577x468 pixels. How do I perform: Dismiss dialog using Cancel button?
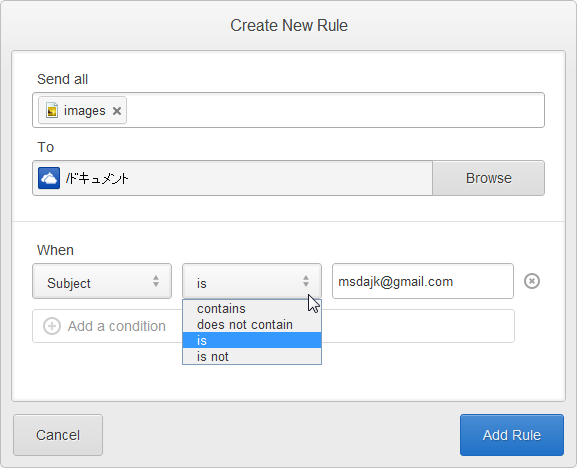tap(58, 435)
